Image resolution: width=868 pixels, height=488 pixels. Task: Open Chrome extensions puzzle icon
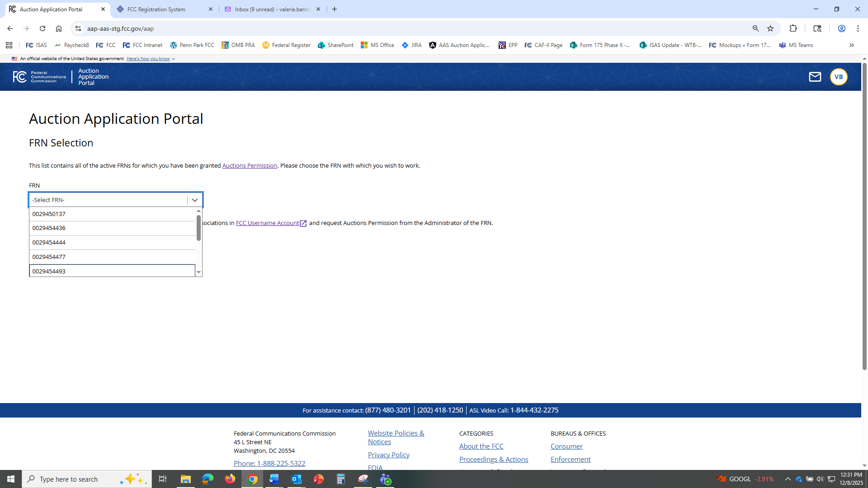pos(793,28)
